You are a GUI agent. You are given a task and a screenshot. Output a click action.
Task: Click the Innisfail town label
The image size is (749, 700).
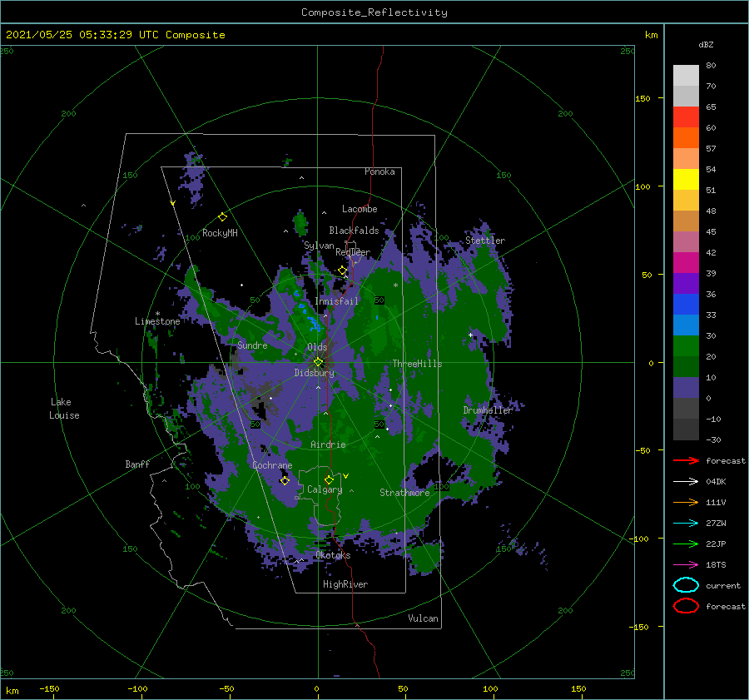pyautogui.click(x=336, y=301)
